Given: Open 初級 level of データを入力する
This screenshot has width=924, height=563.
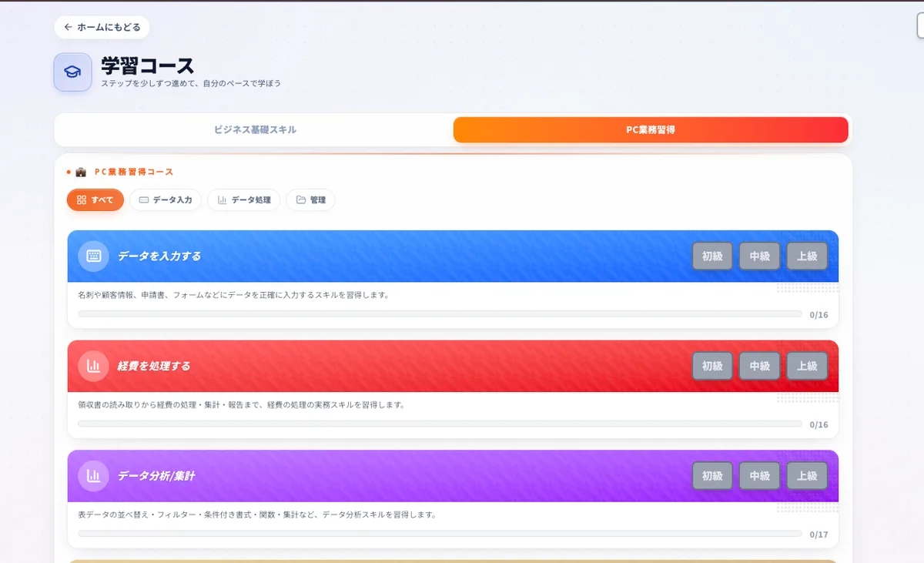Looking at the screenshot, I should click(x=712, y=256).
